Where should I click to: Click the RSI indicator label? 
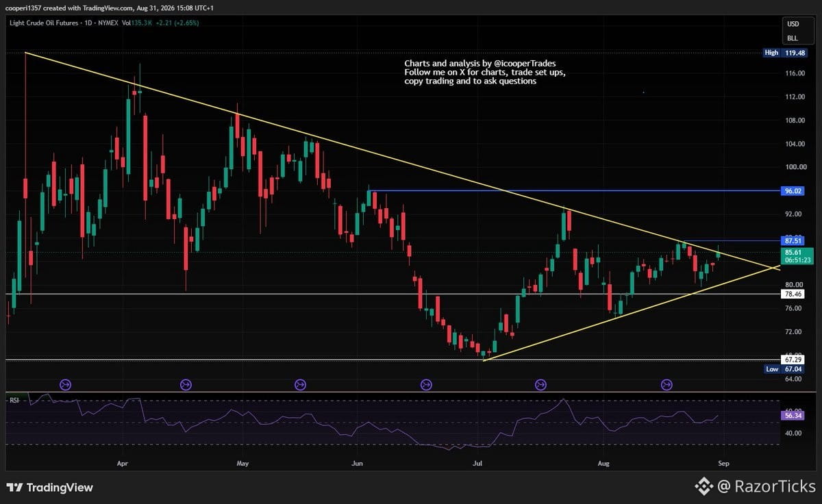[x=14, y=399]
